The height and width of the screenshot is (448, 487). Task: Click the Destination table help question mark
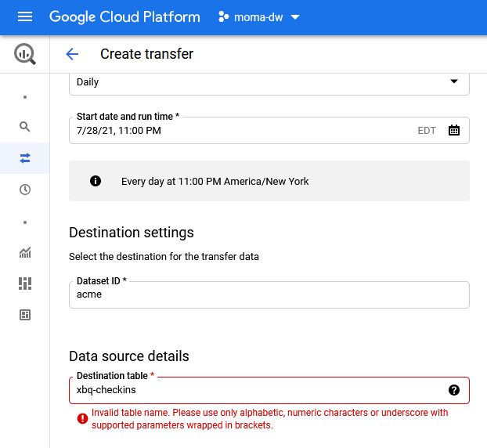454,390
